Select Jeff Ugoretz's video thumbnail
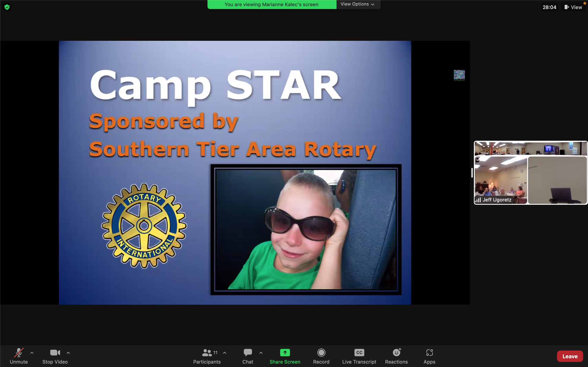588x367 pixels. (501, 180)
